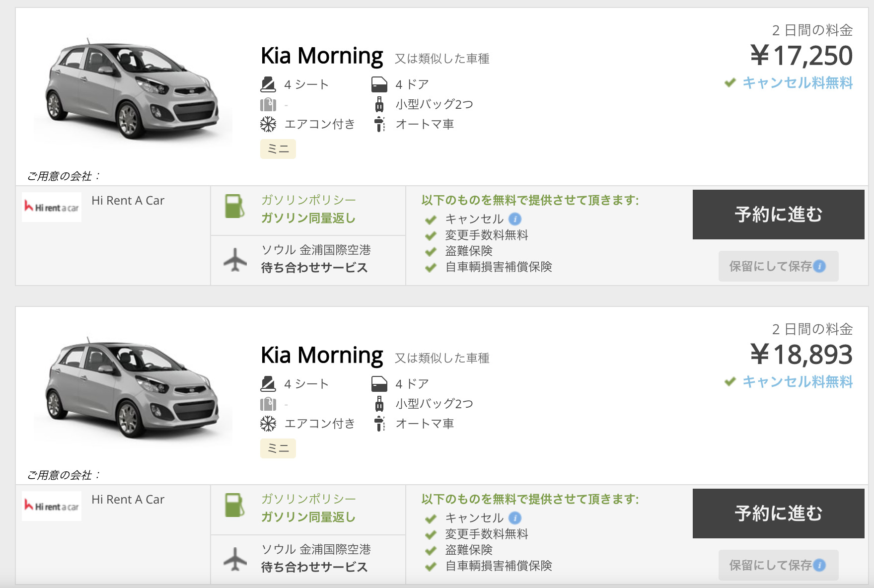Click the second ミニ category tag
This screenshot has height=588, width=874.
[x=278, y=448]
